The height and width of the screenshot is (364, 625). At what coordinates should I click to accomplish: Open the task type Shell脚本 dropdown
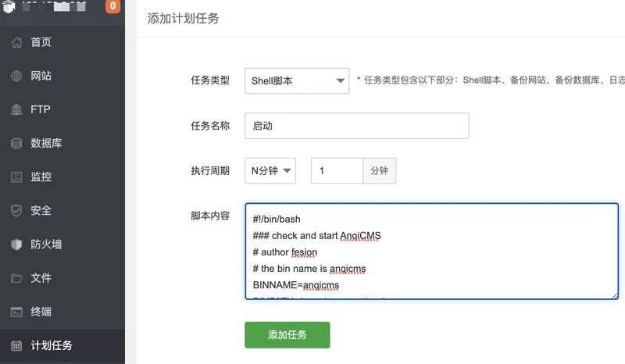click(297, 80)
